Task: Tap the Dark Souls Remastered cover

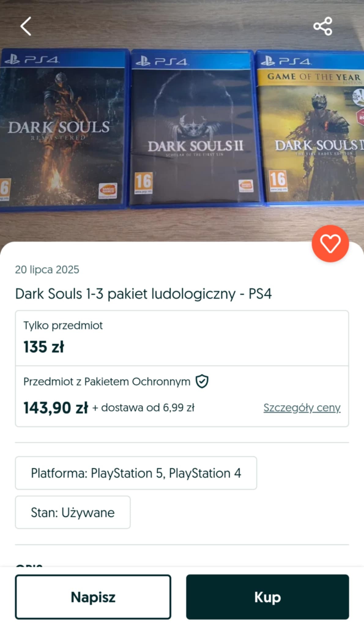Action: coord(61,132)
